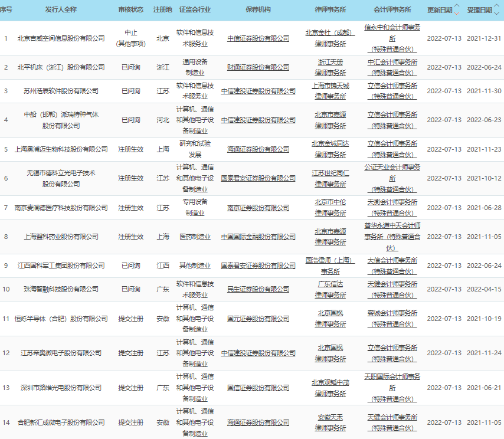The width and height of the screenshot is (504, 439).
Task: Open 中汇会计师事务所 link
Action: coord(392,67)
